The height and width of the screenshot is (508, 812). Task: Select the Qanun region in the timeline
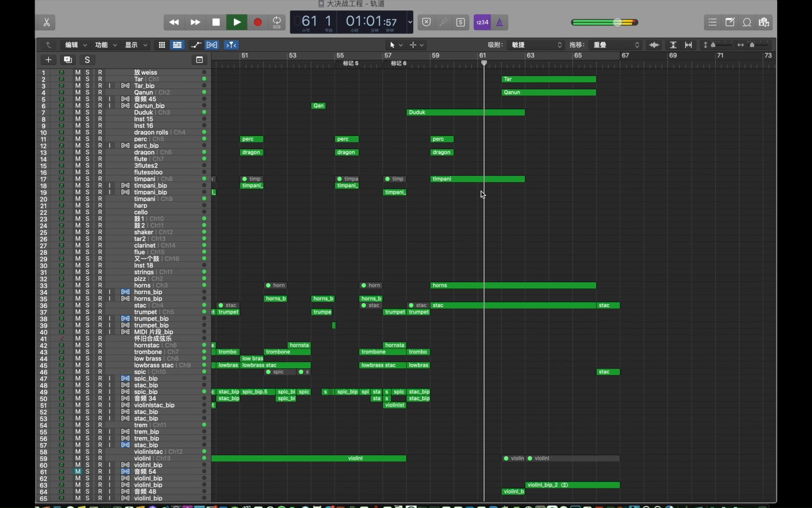[549, 92]
